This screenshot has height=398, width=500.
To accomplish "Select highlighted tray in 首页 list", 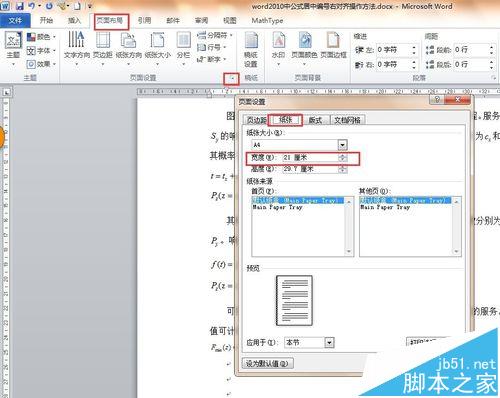I will (x=298, y=200).
